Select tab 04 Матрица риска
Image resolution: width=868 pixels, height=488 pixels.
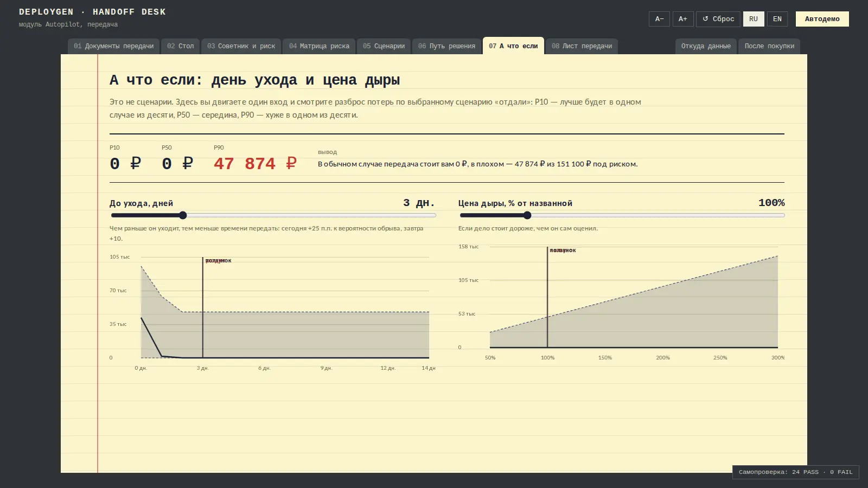[319, 46]
